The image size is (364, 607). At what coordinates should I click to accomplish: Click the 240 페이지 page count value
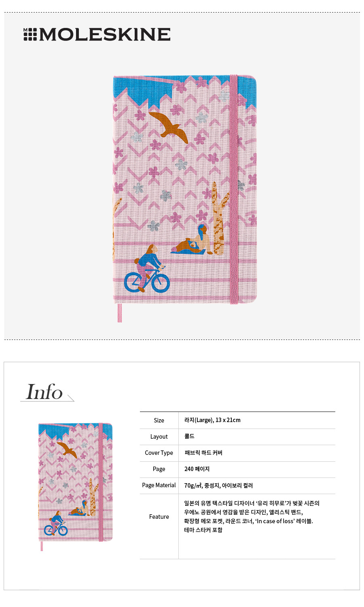pyautogui.click(x=197, y=469)
